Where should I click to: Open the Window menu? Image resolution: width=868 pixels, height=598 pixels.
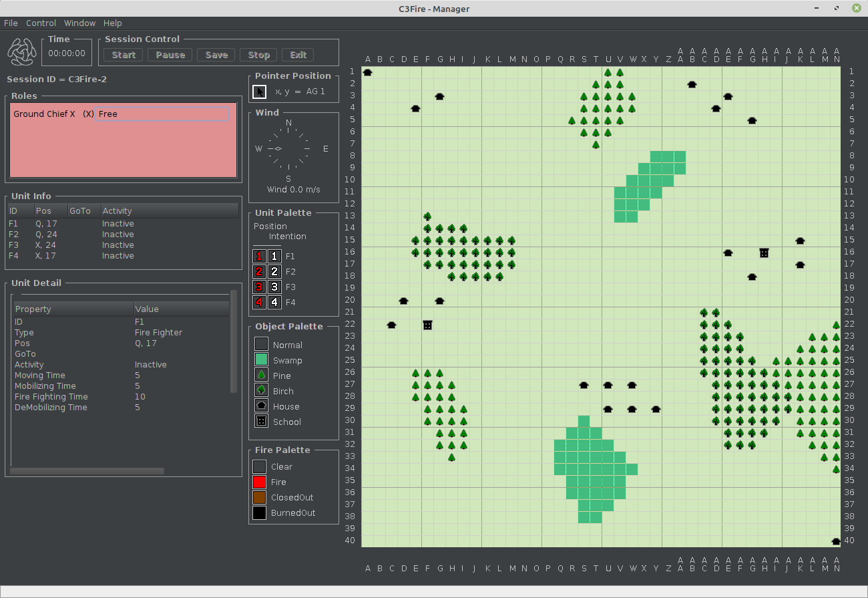click(79, 23)
